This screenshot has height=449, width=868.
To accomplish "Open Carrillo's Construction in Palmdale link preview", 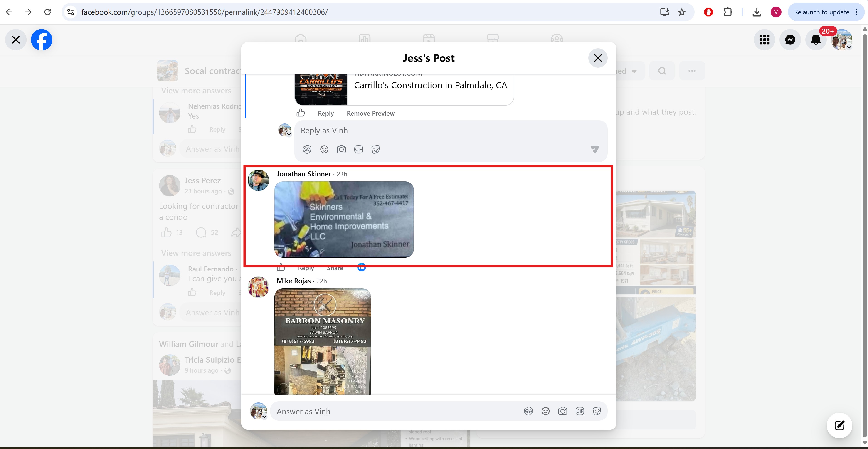I will pos(404,89).
